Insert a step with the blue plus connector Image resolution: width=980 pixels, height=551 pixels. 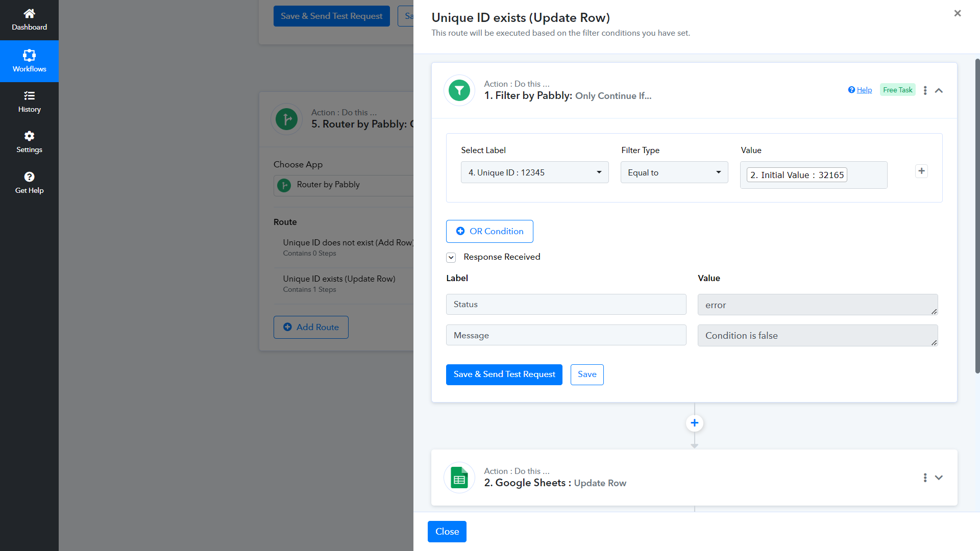pos(694,423)
